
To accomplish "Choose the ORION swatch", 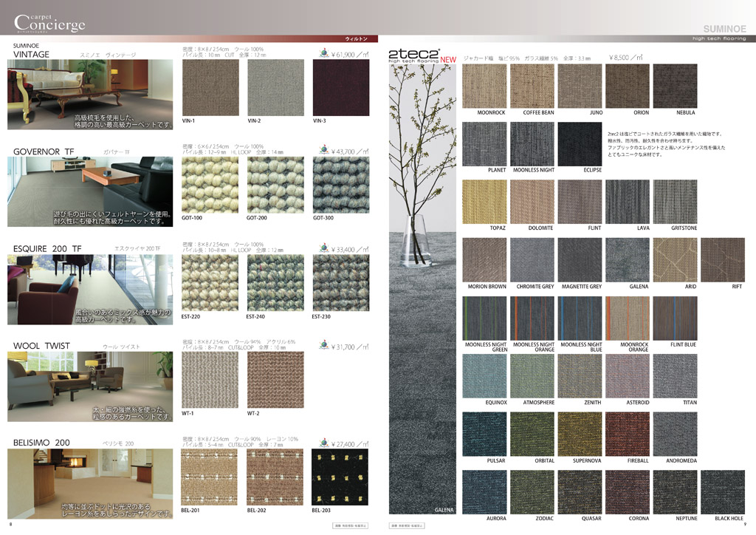I will tap(628, 86).
